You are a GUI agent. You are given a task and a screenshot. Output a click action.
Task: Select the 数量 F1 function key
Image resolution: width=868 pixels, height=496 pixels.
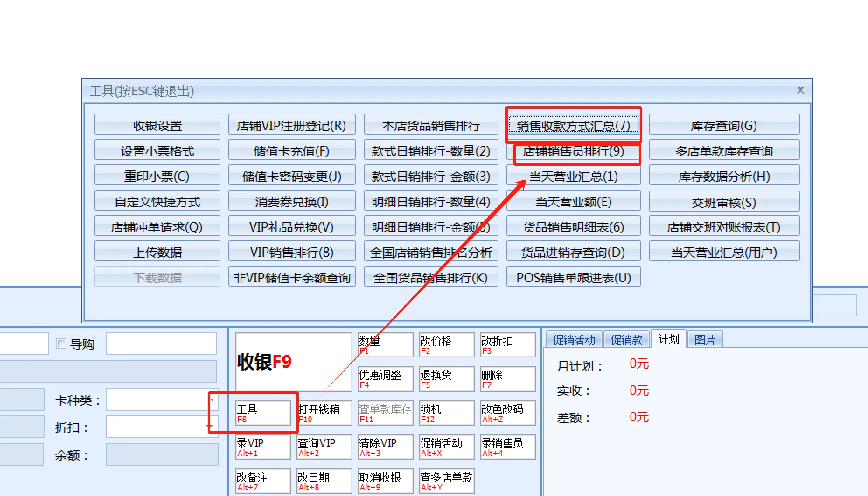click(x=384, y=344)
